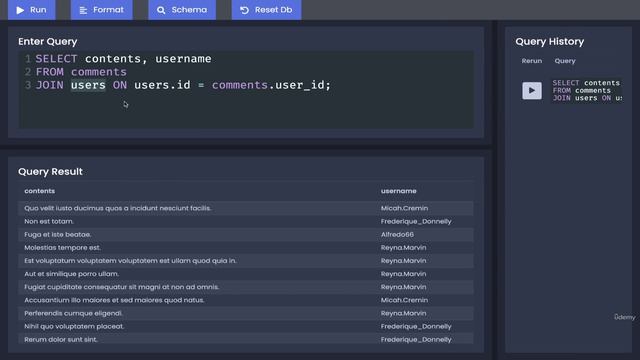
Task: Select 'Fugiat cupiditate consequatur' row
Action: click(246, 287)
